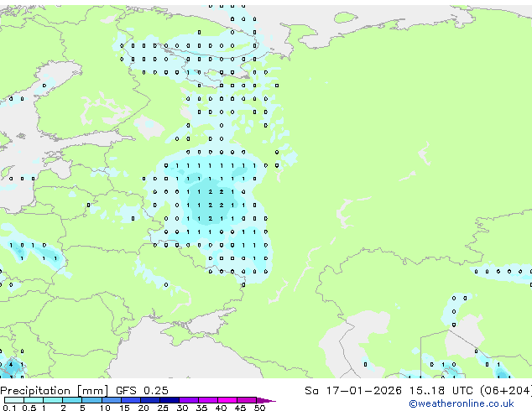Click the 25–30 mm navy legend swatch
Screen dimensions: 532x411
click(169, 400)
